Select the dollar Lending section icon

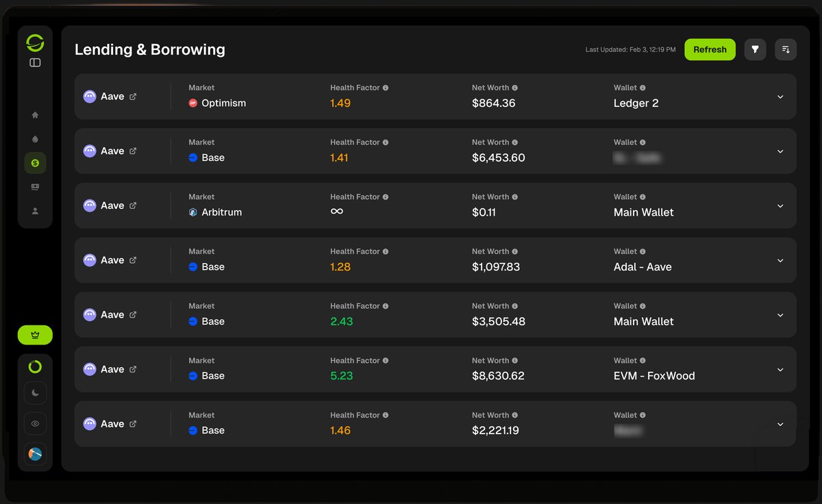(35, 162)
